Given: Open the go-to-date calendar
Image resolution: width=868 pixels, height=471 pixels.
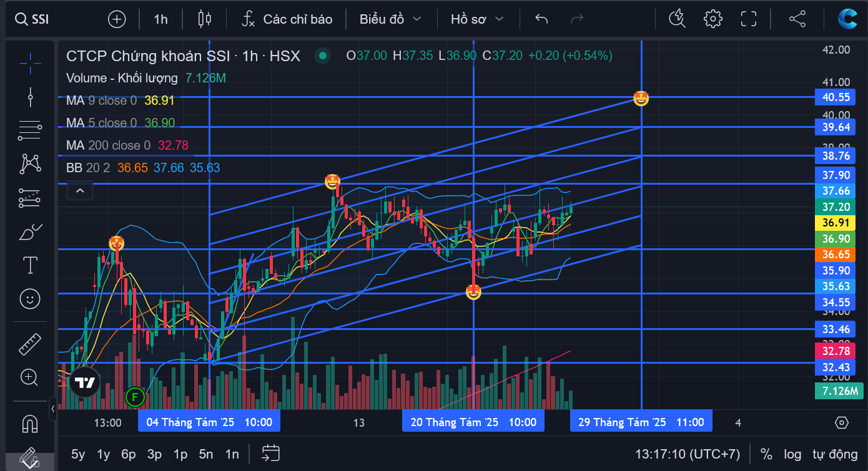Looking at the screenshot, I should click(271, 454).
